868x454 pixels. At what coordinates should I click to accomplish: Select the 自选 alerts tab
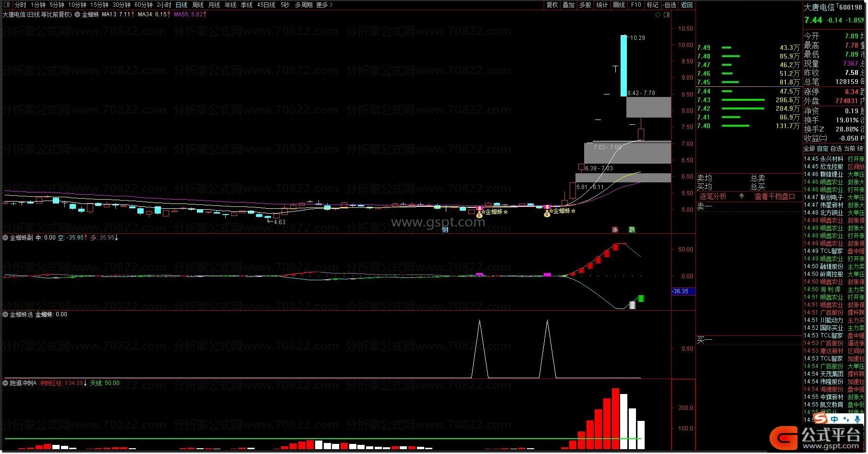836,149
